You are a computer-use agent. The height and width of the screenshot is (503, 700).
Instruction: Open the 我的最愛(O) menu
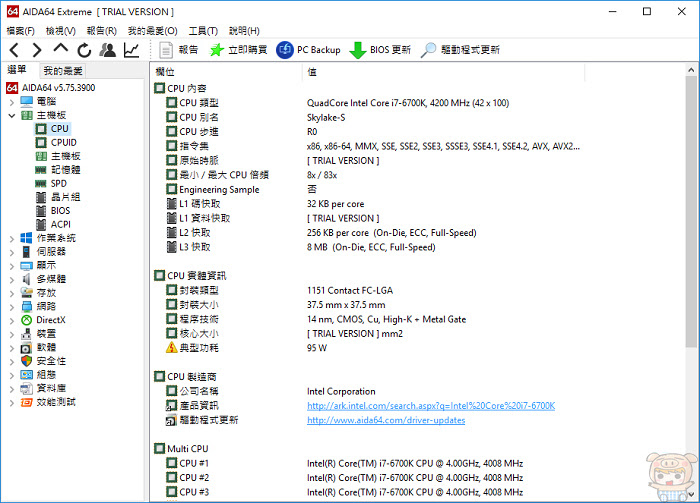pyautogui.click(x=153, y=31)
